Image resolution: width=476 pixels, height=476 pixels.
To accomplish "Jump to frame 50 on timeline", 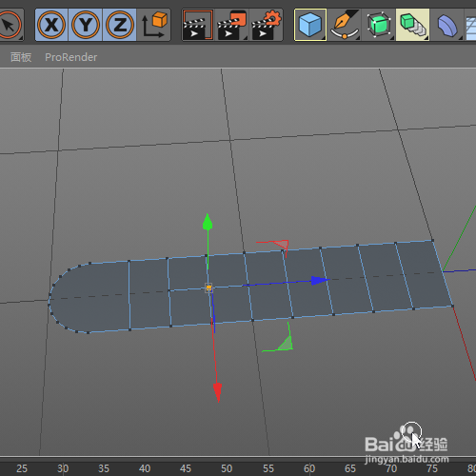I will click(227, 468).
